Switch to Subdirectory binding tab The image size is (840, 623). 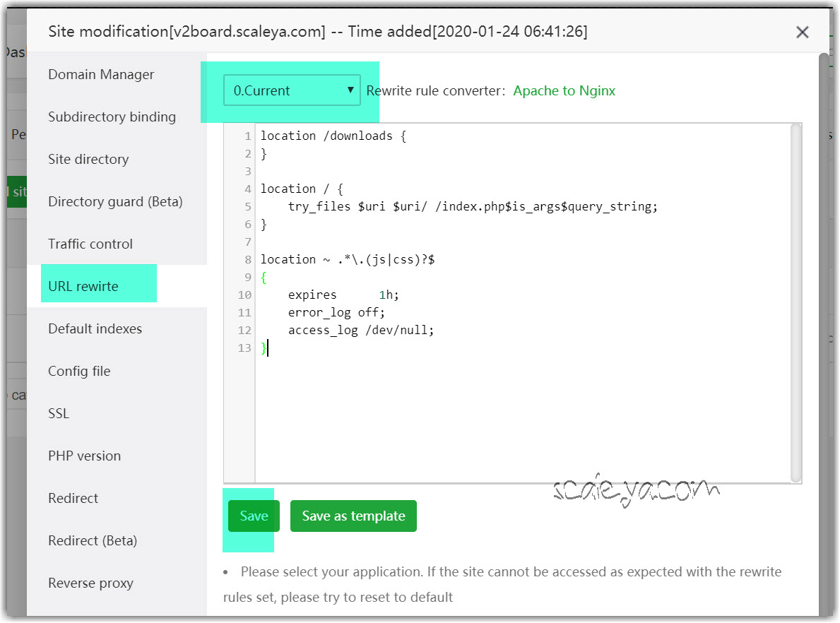112,117
